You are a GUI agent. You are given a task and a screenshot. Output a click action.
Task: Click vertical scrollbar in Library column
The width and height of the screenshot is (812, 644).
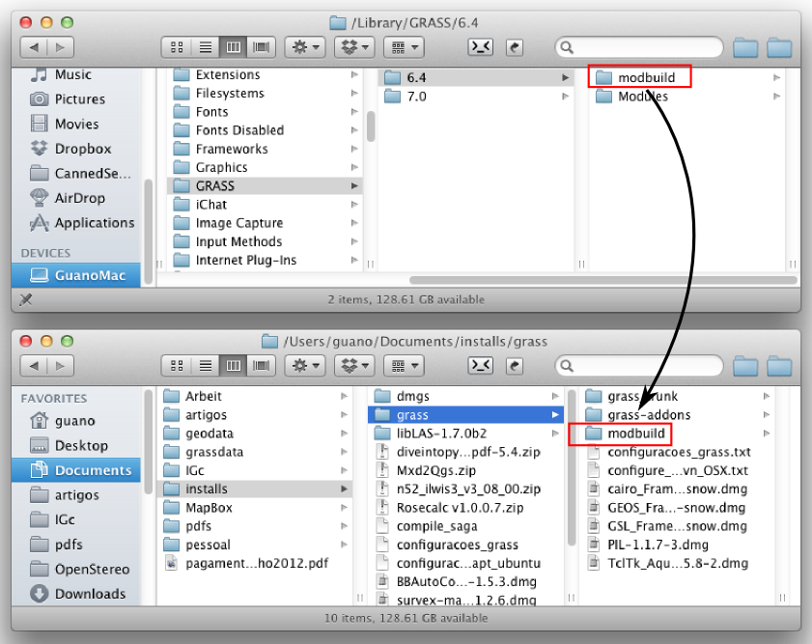[371, 126]
